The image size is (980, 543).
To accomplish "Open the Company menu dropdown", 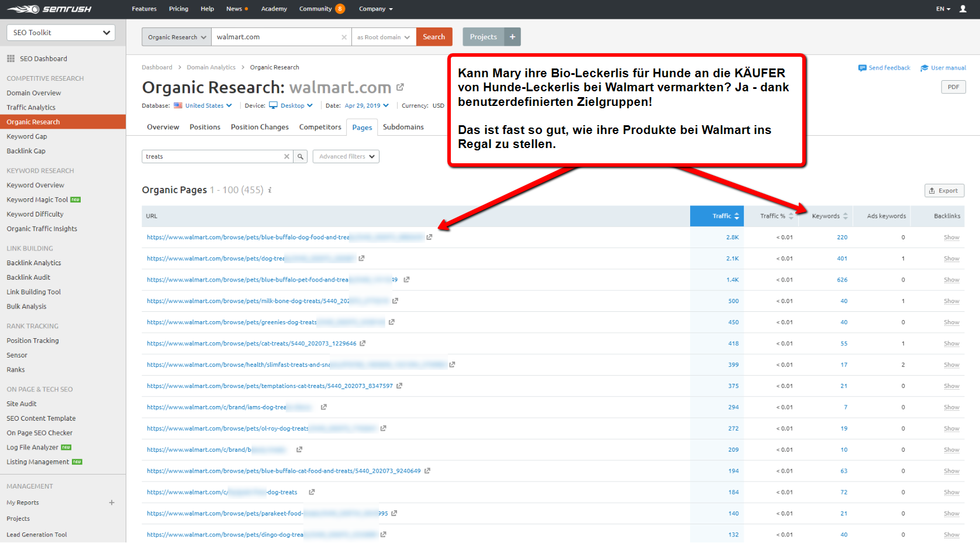I will click(376, 9).
